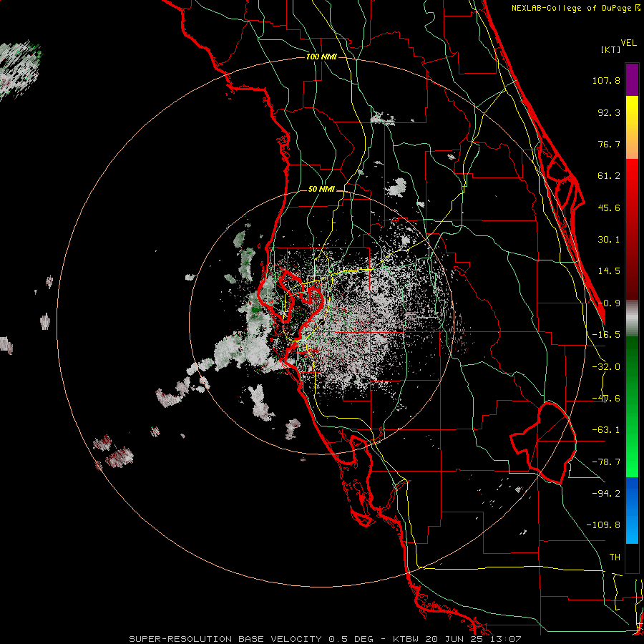Pick the gray near-zero color bar segment
This screenshot has width=644, height=644.
pos(632,317)
